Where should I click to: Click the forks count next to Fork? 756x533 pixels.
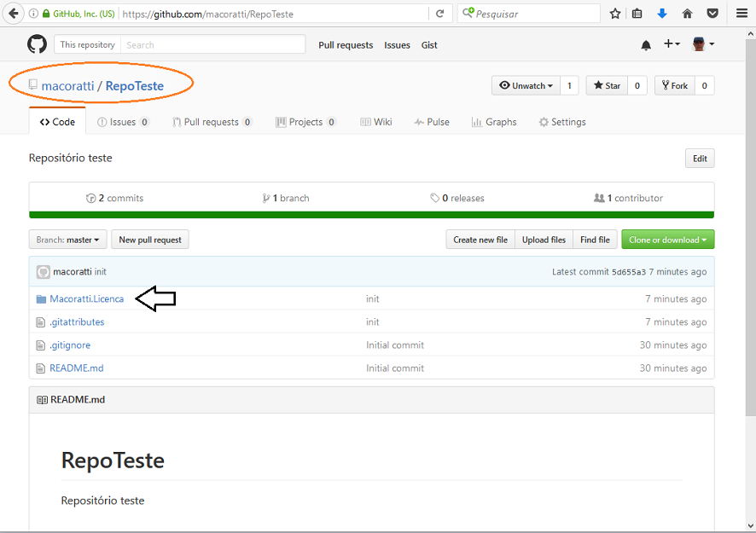click(x=705, y=86)
